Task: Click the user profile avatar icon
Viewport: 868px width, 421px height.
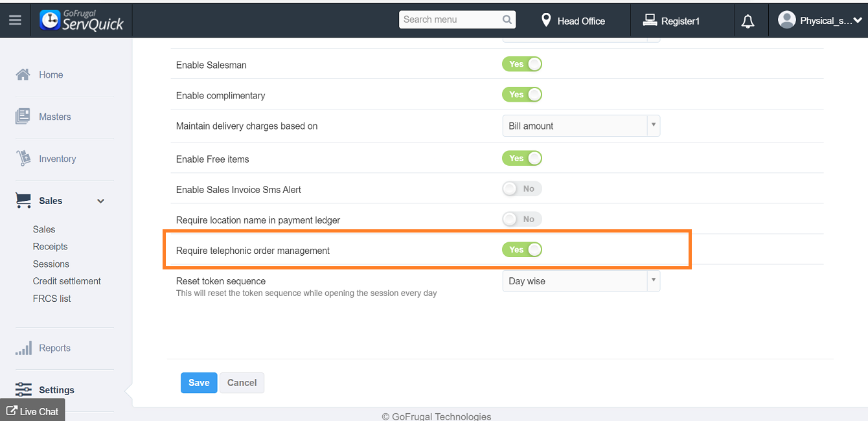Action: [786, 20]
